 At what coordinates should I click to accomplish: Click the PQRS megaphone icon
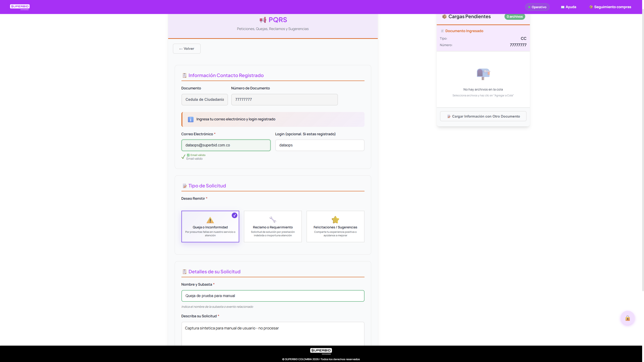click(263, 20)
